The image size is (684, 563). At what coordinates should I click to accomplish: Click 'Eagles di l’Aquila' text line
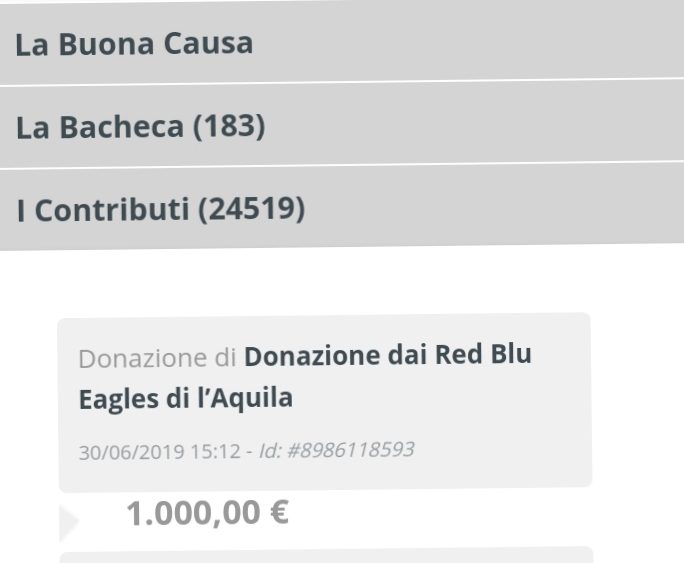[x=186, y=399]
